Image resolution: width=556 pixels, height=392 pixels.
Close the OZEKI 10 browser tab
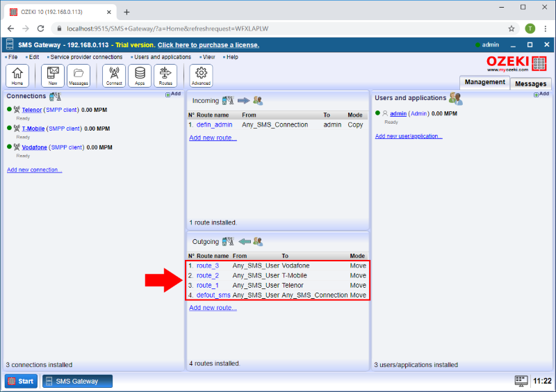(109, 12)
